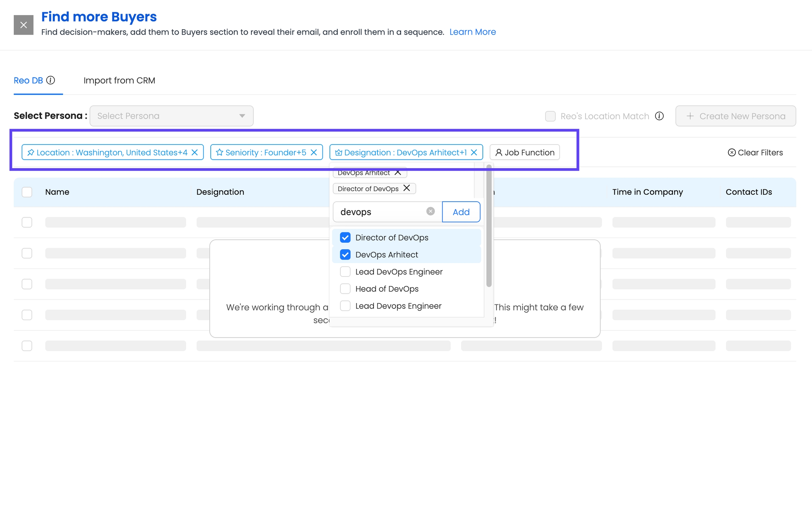This screenshot has height=511, width=812.
Task: Open the Learn More link
Action: (472, 32)
